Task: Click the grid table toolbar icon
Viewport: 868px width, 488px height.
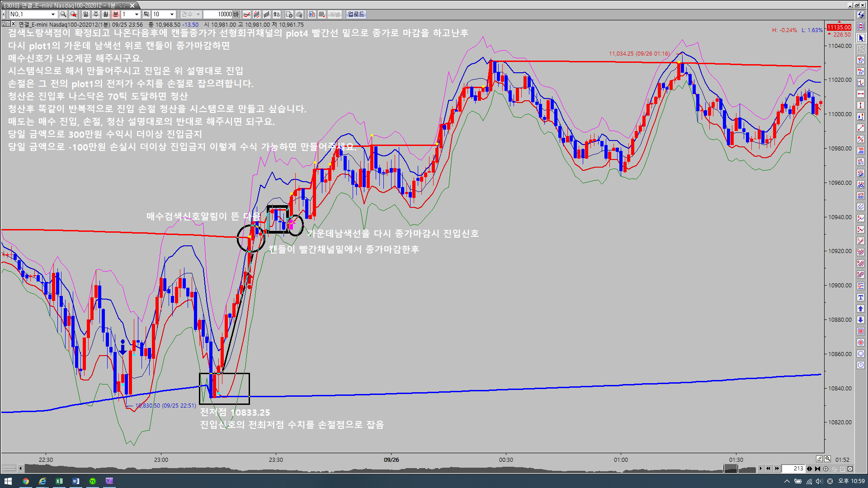Action: click(x=322, y=14)
